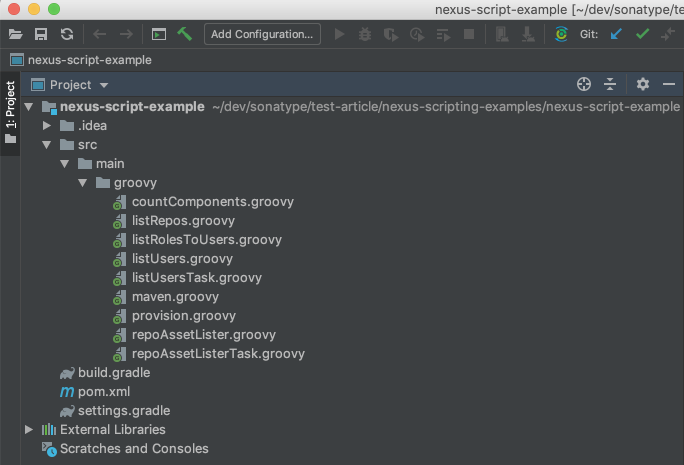Click the Synchronize refresh icon

coord(66,34)
